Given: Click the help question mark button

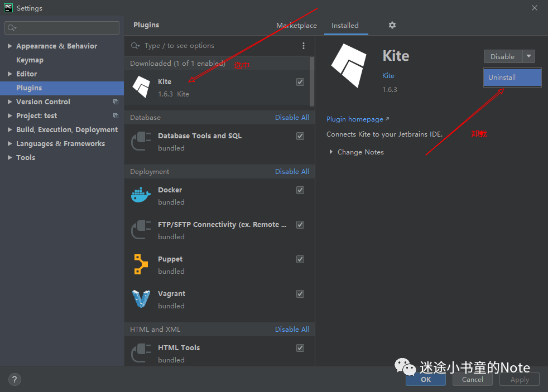Looking at the screenshot, I should pos(15,379).
